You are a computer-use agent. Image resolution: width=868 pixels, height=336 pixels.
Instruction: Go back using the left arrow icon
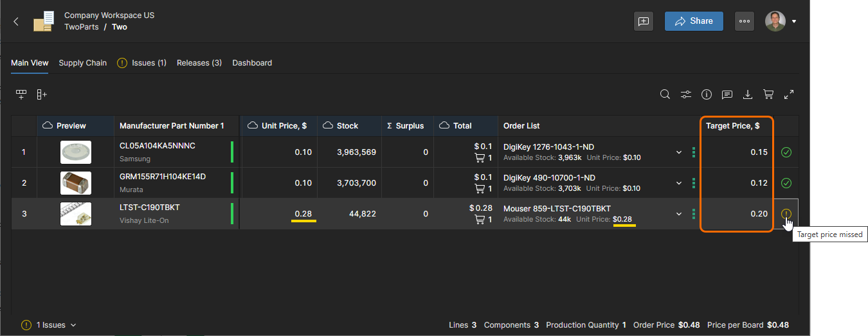tap(16, 21)
